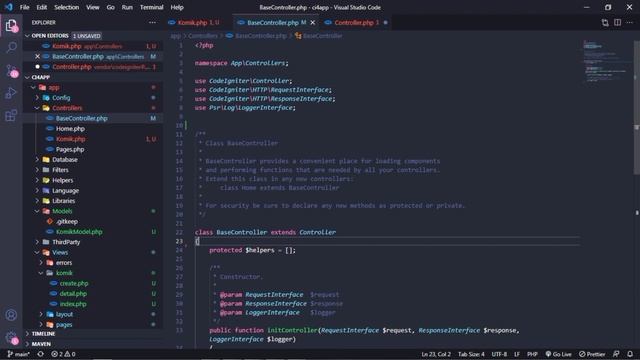Click the Ln 23, Col 2 cursor position
640x360 pixels.
[x=436, y=354]
